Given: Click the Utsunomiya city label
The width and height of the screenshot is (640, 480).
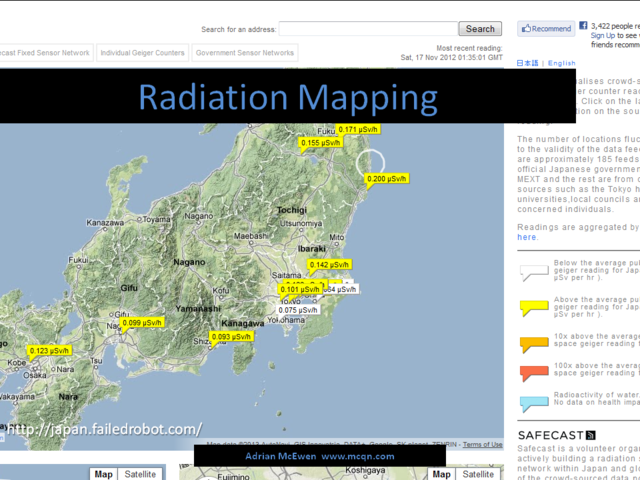Looking at the screenshot, I should (x=301, y=224).
